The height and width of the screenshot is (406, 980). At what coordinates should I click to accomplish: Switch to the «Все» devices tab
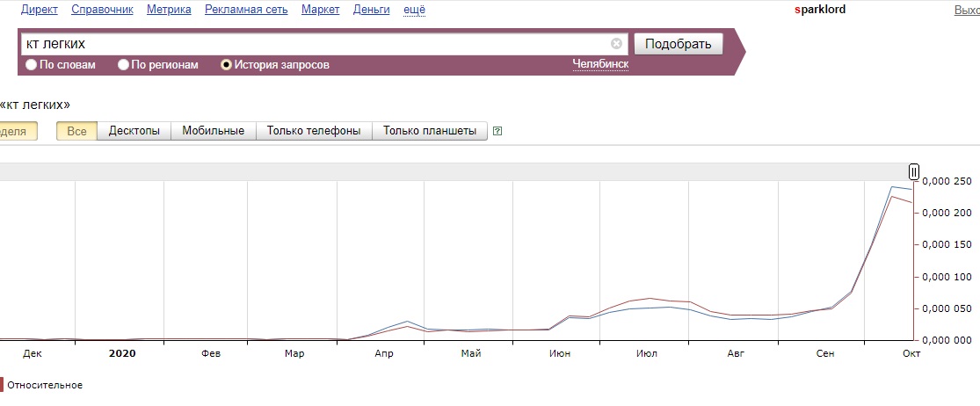coord(76,131)
